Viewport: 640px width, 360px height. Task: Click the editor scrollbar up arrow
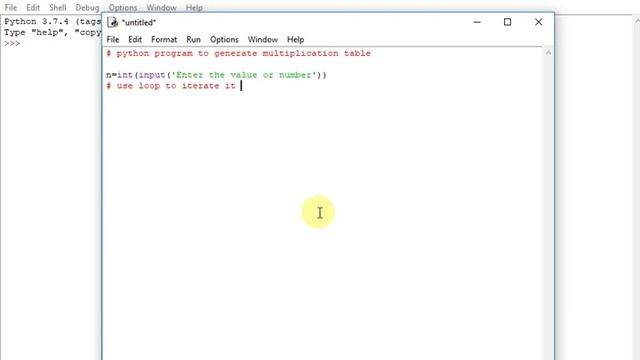(x=548, y=53)
